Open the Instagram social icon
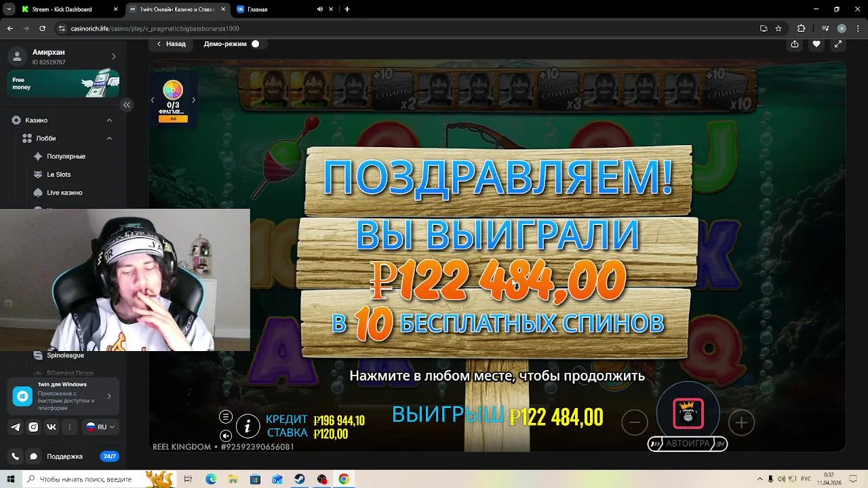This screenshot has width=868, height=488. pos(33,427)
